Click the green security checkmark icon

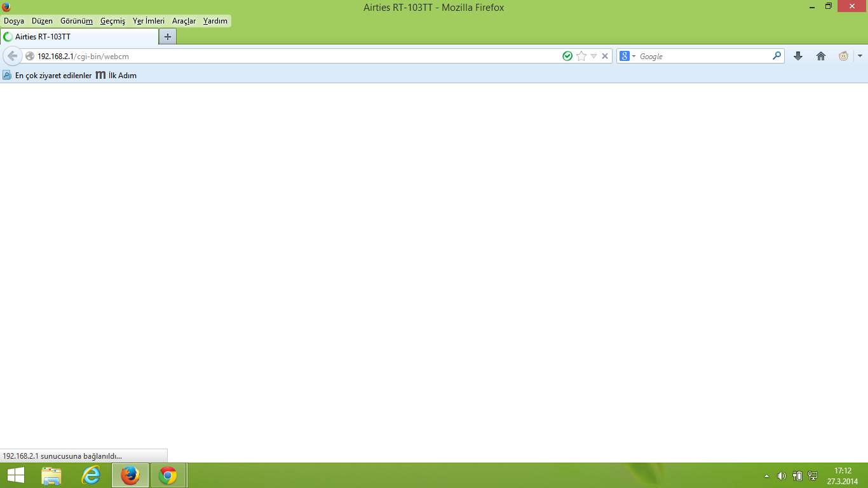pos(567,56)
